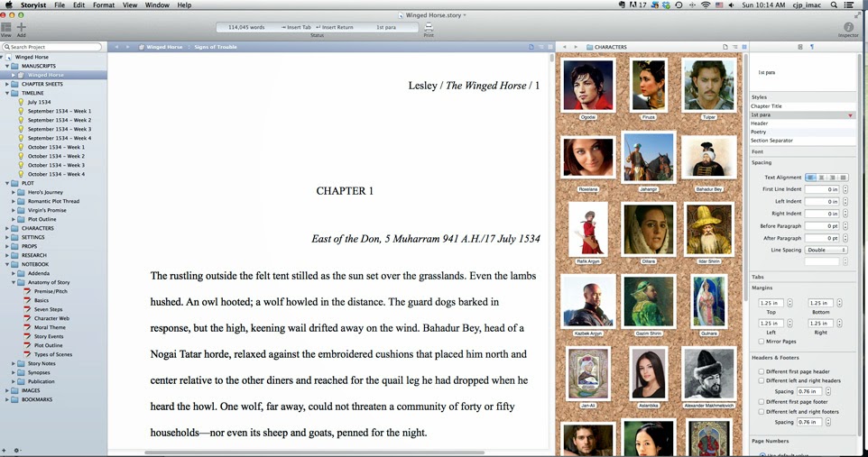Collapse the TIMELINE folder
868x457 pixels.
pos(7,93)
